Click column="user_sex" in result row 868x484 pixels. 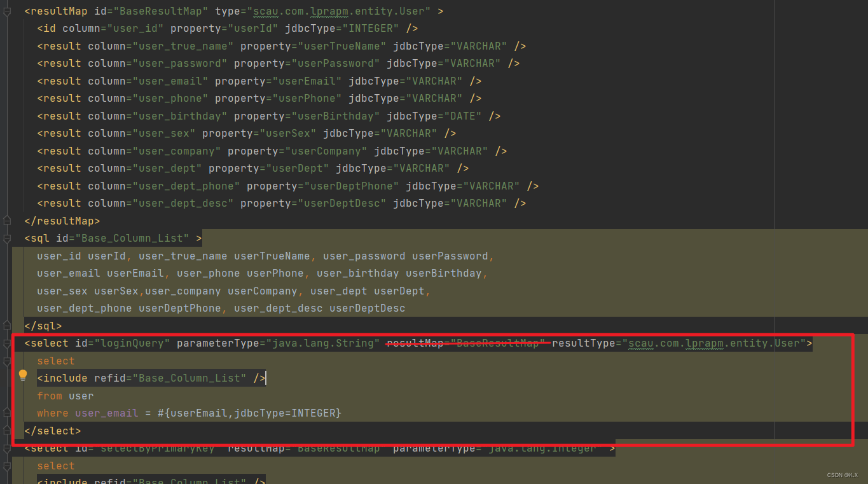142,134
